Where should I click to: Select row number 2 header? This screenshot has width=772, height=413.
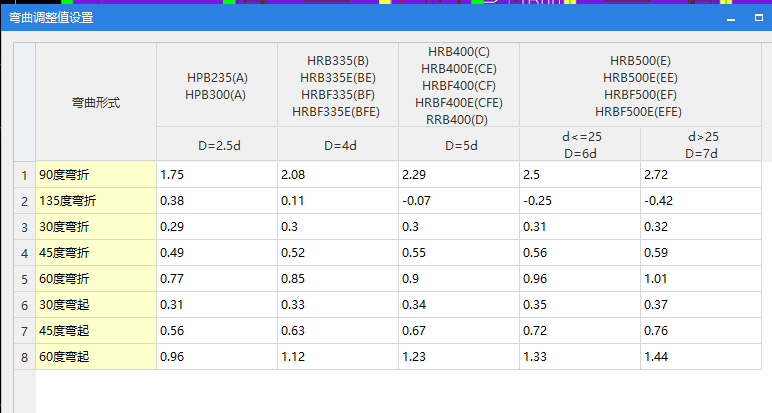pyautogui.click(x=25, y=201)
